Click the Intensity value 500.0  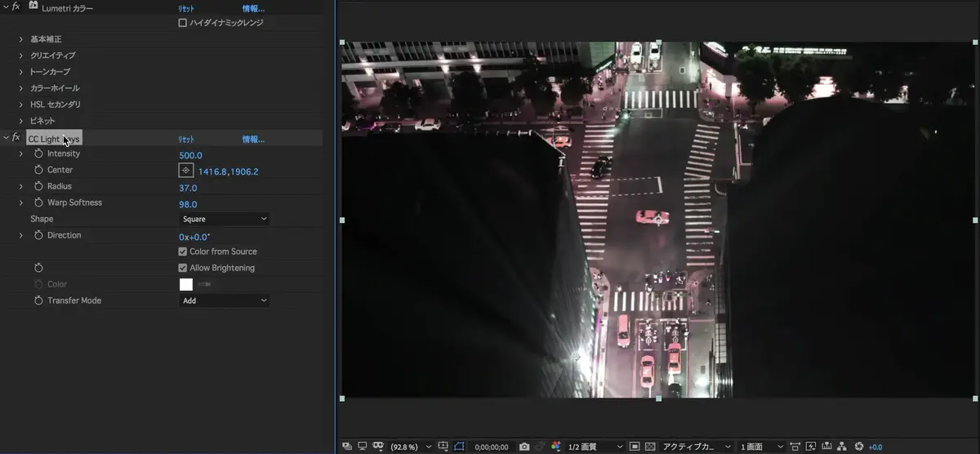(x=190, y=155)
